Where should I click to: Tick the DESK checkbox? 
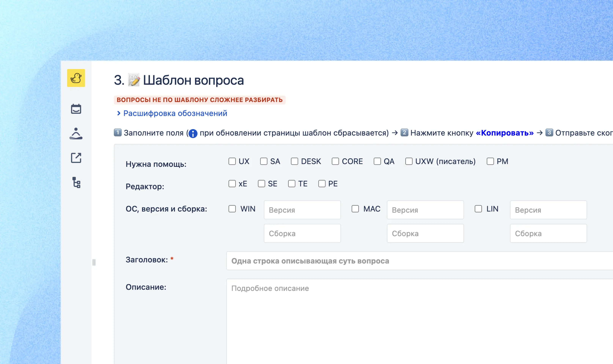click(295, 161)
